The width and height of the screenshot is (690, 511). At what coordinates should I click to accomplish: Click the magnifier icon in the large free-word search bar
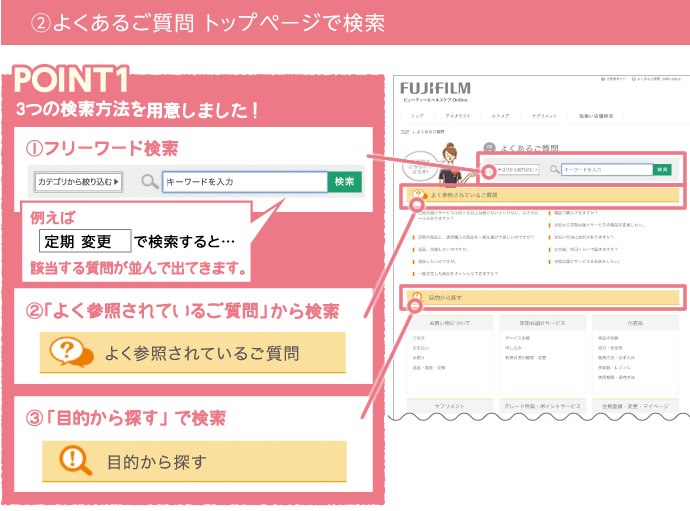149,182
